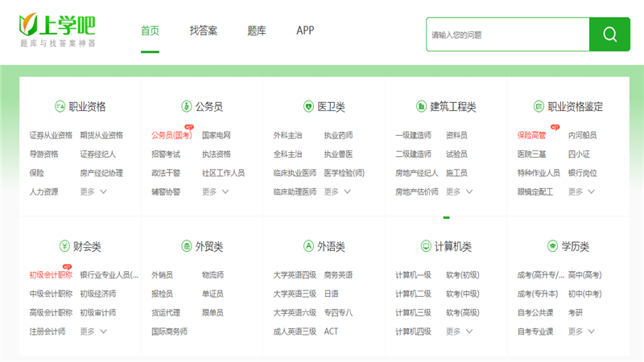Select the 社区工作人员 link
The image size is (644, 362).
(x=224, y=173)
